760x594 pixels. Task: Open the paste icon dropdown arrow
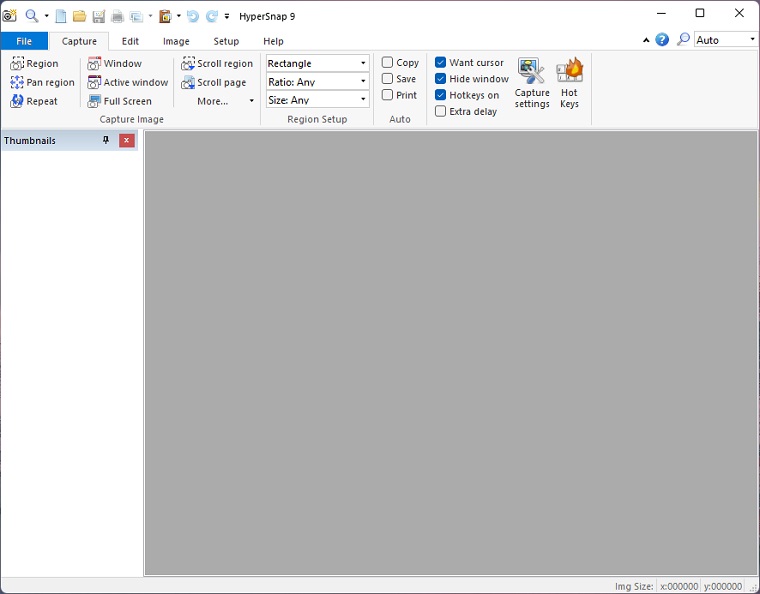tap(179, 16)
